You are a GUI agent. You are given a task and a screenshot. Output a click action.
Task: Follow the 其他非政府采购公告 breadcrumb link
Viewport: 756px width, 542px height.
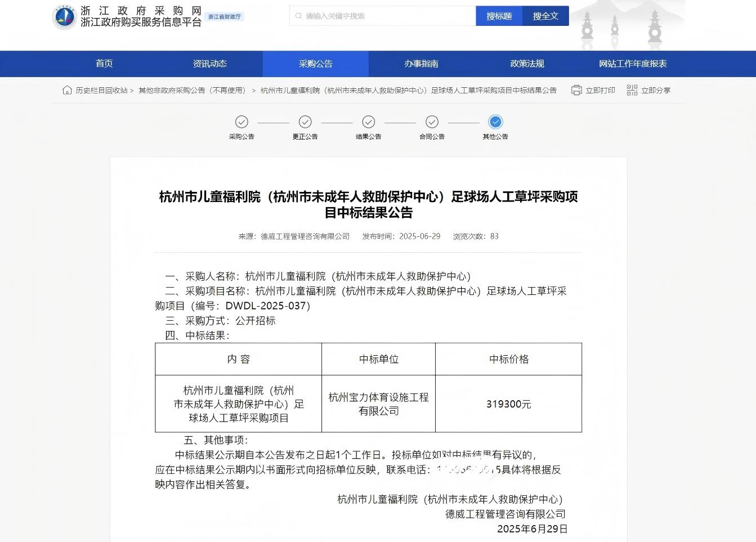click(x=193, y=90)
